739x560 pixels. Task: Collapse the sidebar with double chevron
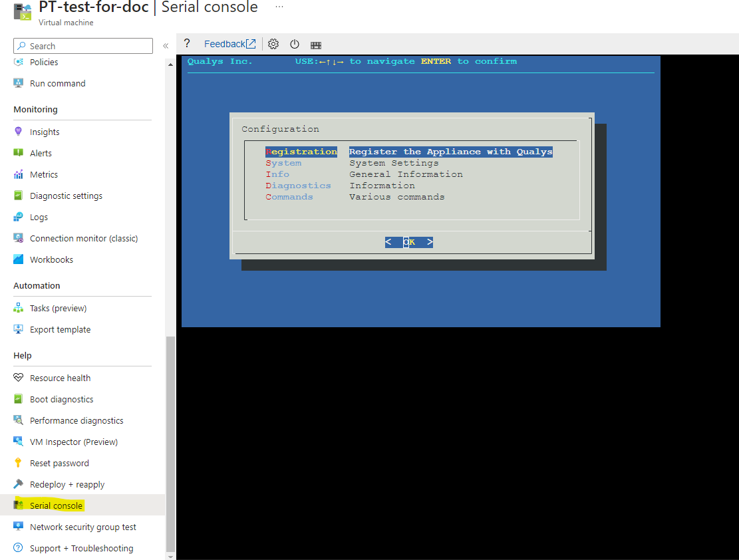[x=166, y=46]
